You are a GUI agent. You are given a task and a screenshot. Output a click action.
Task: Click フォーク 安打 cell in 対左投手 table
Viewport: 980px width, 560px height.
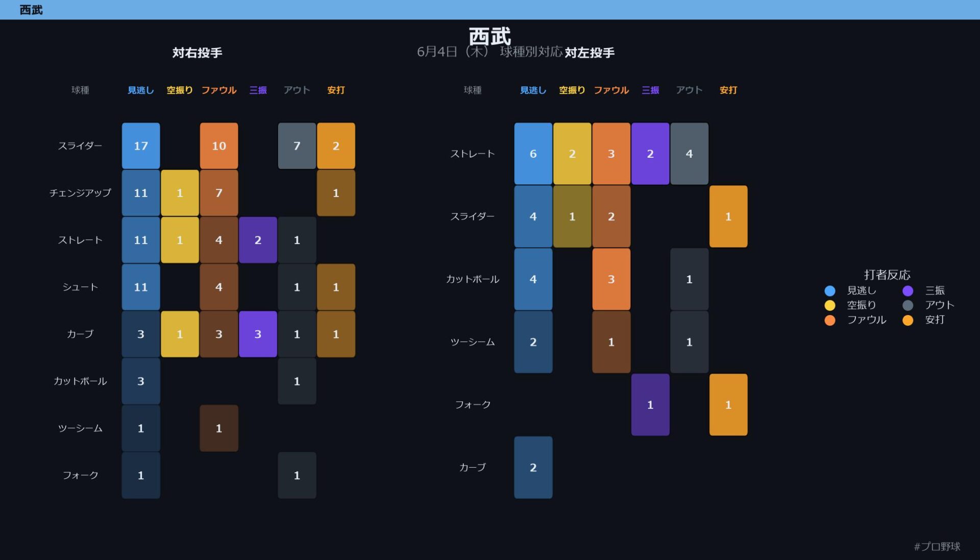pyautogui.click(x=728, y=405)
